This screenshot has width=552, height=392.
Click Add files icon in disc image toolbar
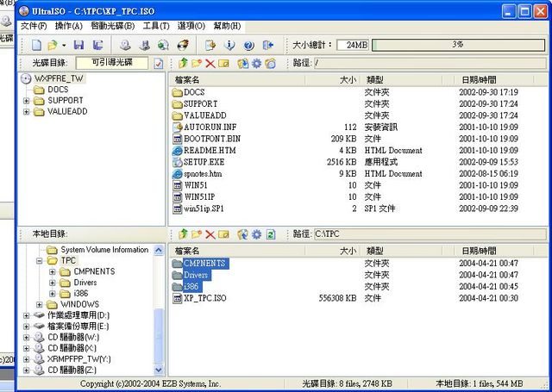(243, 64)
